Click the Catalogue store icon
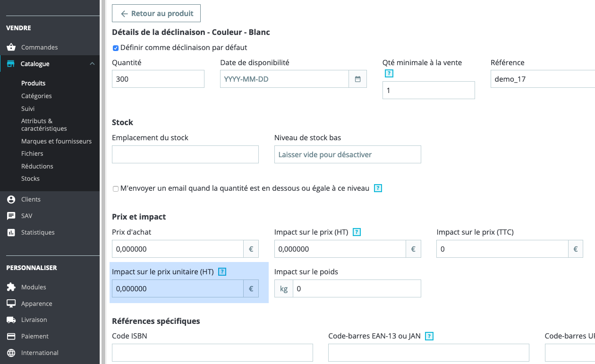The image size is (595, 364). click(11, 64)
